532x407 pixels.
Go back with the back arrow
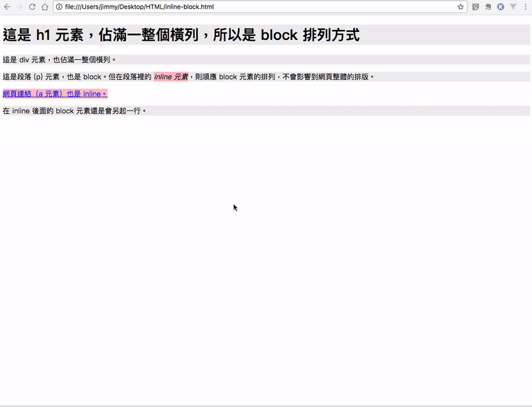[7, 7]
